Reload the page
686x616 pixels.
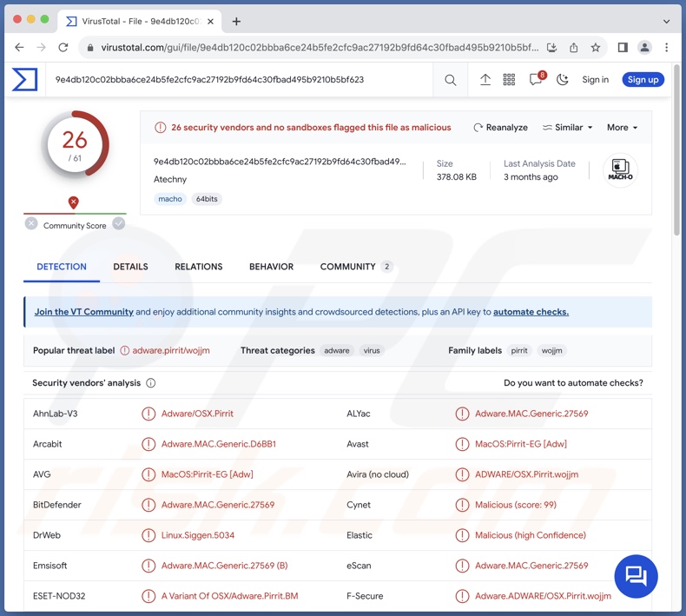(x=63, y=47)
